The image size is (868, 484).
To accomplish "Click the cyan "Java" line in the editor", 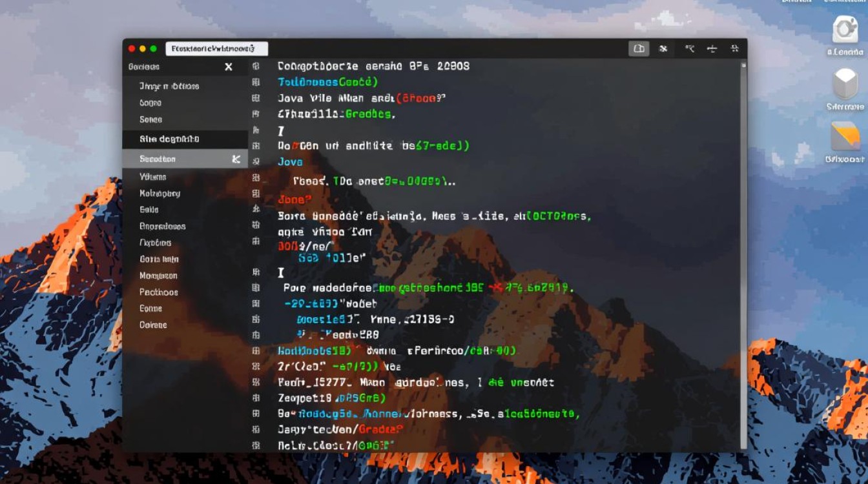I will [x=290, y=162].
